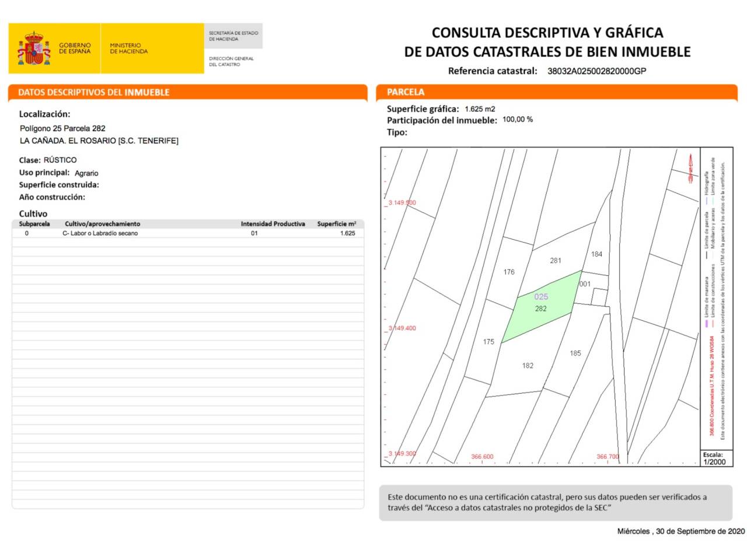Click the '100,00 %' participation value

518,119
